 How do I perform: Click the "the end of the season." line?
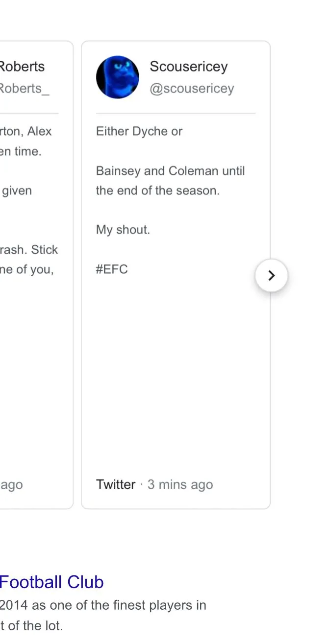pyautogui.click(x=157, y=191)
